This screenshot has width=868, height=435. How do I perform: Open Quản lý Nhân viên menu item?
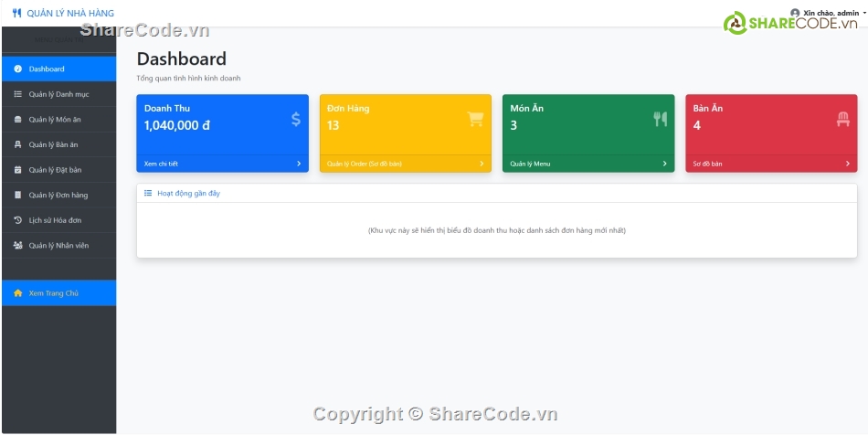[x=58, y=245]
